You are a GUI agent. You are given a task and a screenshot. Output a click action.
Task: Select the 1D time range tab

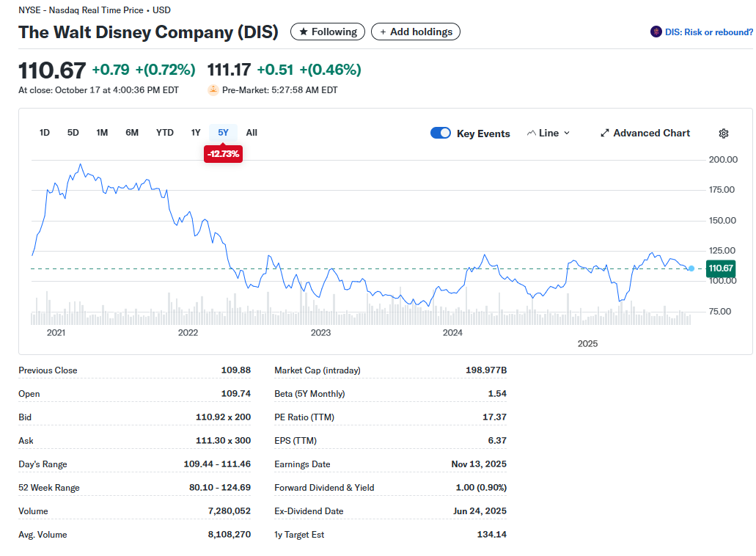point(44,133)
